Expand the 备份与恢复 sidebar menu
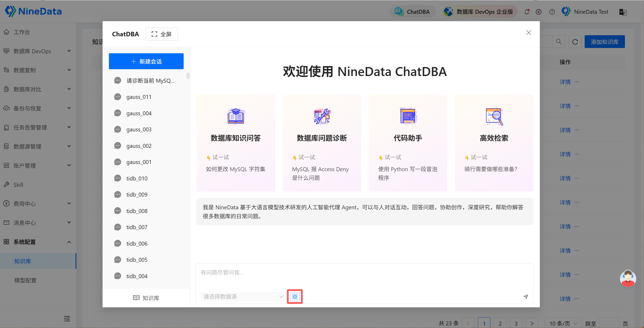The image size is (644, 328). point(38,108)
